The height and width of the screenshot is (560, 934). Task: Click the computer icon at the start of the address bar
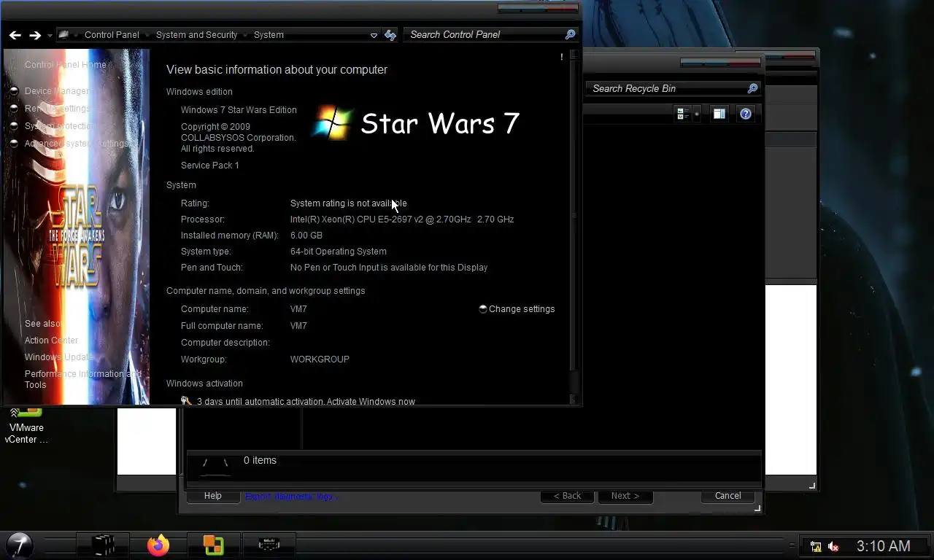64,34
